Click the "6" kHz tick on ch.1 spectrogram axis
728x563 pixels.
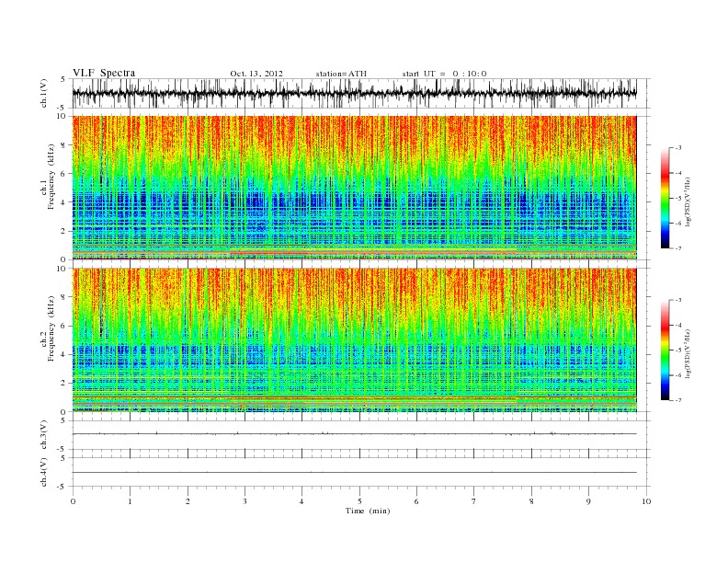[64, 174]
